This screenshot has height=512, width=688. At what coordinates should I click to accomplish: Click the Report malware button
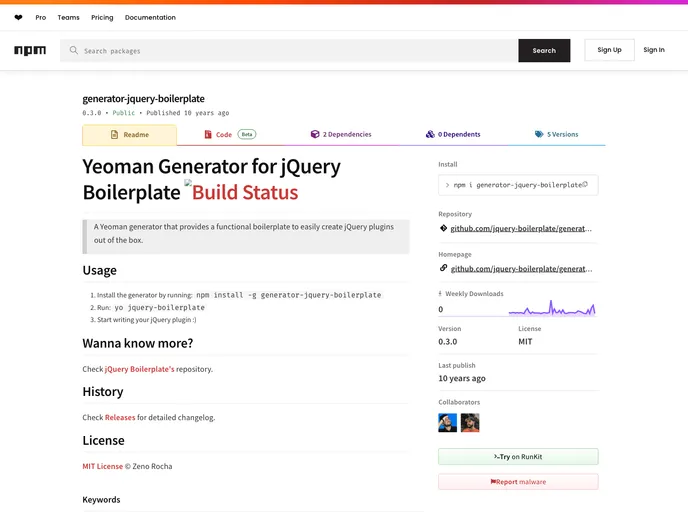pyautogui.click(x=518, y=482)
